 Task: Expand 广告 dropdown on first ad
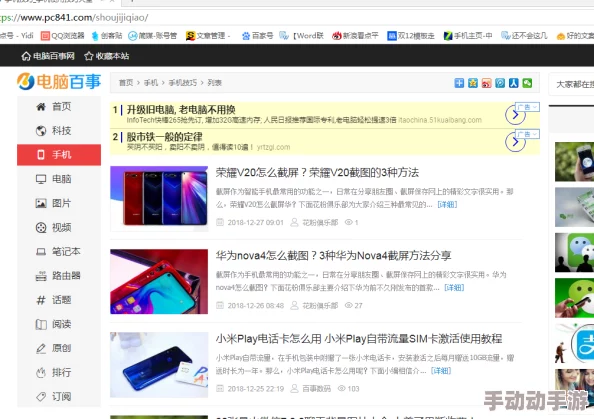527,107
